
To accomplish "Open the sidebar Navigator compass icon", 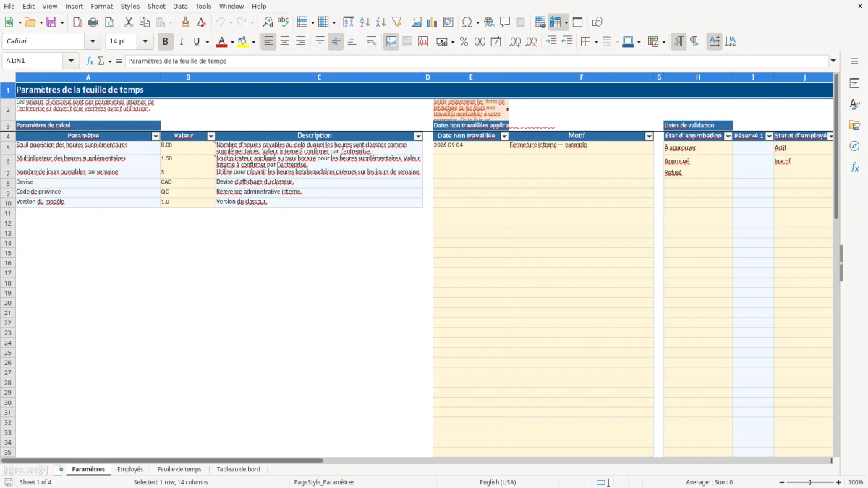I will point(854,146).
